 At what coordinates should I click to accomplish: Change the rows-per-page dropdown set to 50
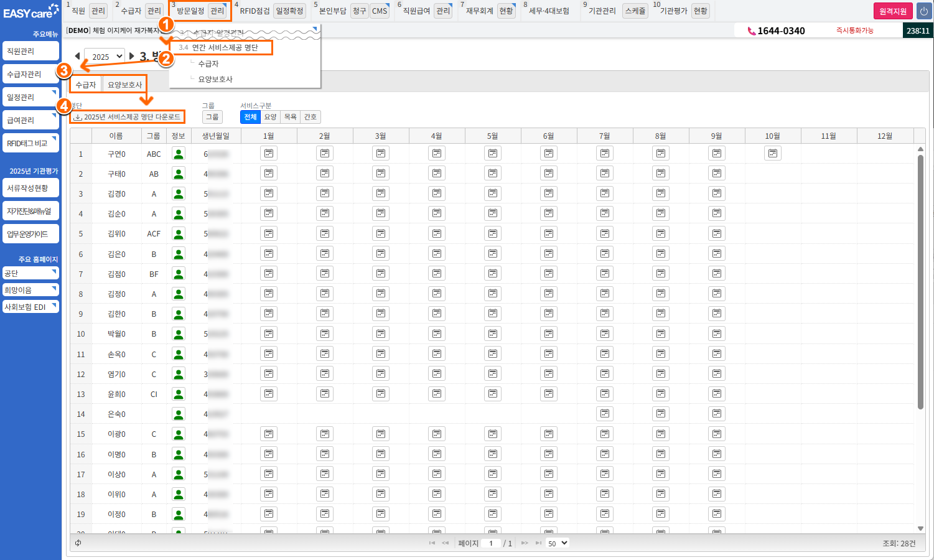point(557,543)
